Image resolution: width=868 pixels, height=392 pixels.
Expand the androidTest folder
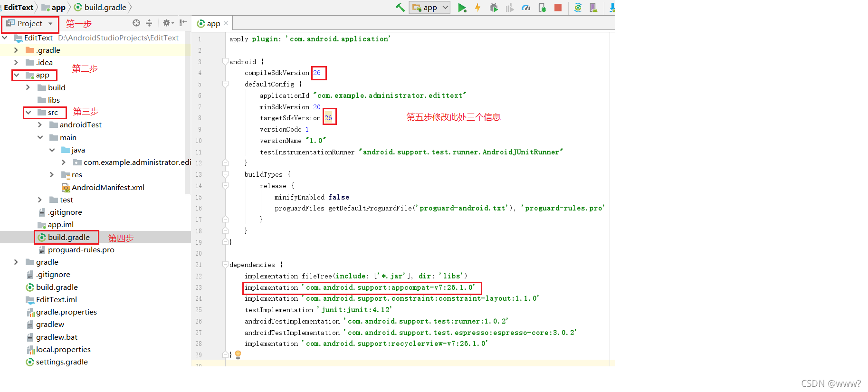[x=40, y=124]
